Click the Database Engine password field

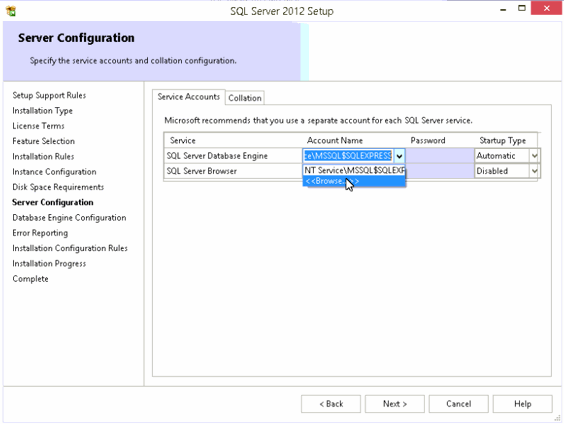click(440, 156)
